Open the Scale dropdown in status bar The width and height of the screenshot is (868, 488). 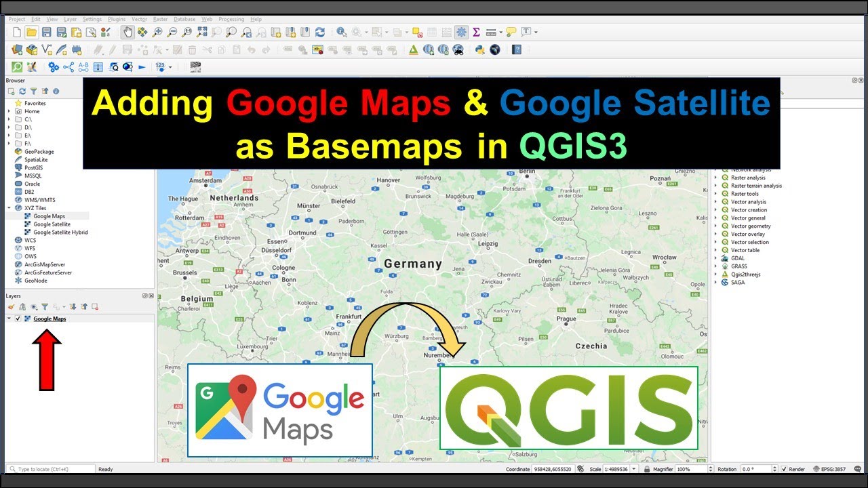633,469
